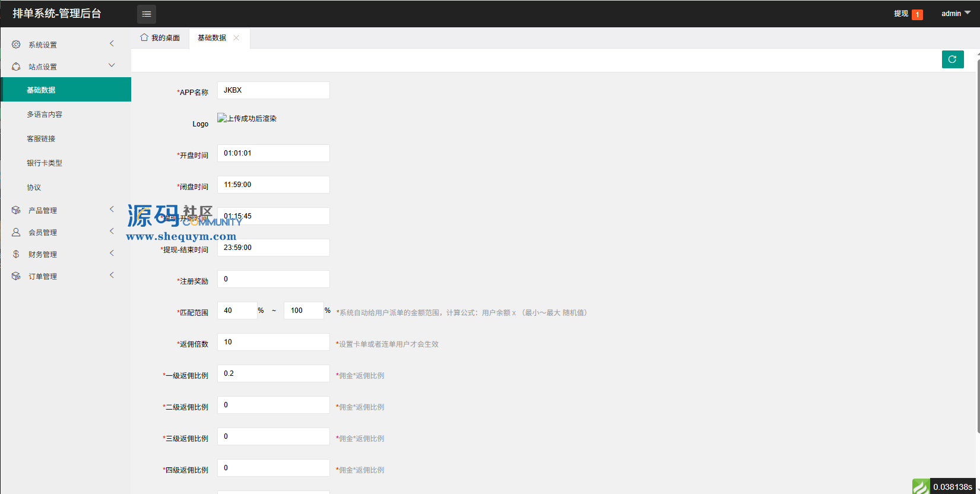Switch to the 我的桌面 tab
This screenshot has height=494, width=980.
[160, 38]
